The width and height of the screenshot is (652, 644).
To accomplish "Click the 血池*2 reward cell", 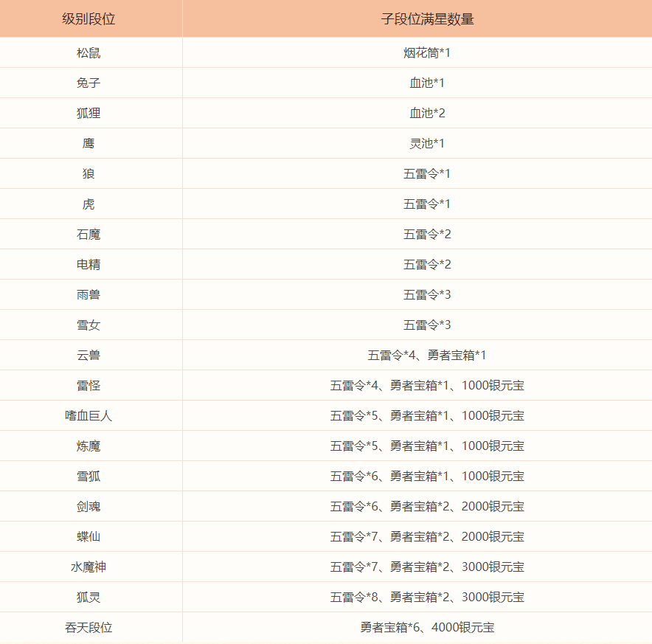I will tap(427, 114).
